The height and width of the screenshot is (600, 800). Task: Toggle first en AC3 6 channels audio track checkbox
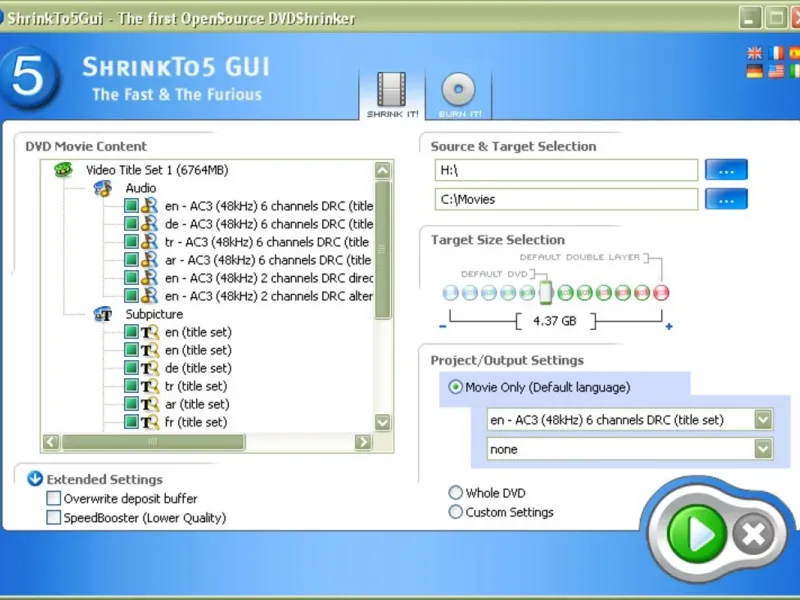pyautogui.click(x=131, y=206)
